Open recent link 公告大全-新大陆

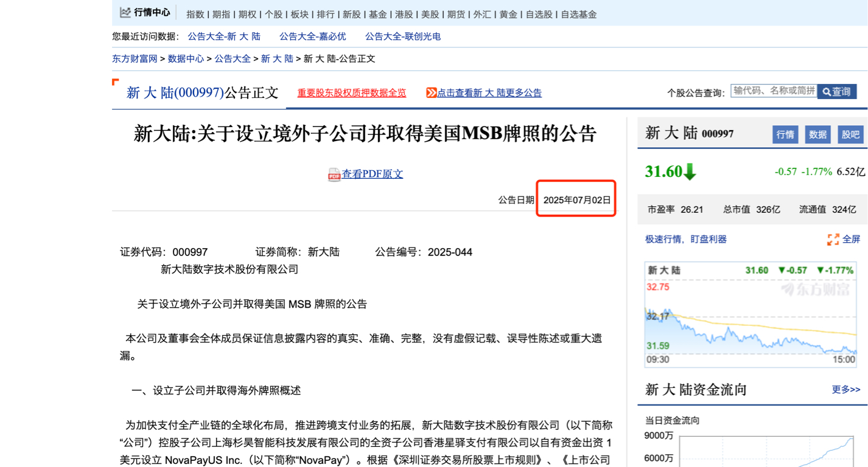(224, 36)
